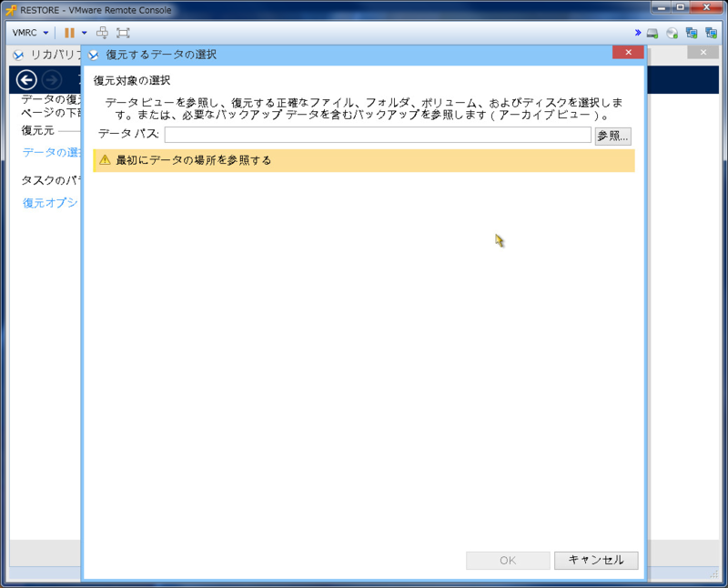The height and width of the screenshot is (588, 728).
Task: Click the キャンセル button
Action: point(596,561)
